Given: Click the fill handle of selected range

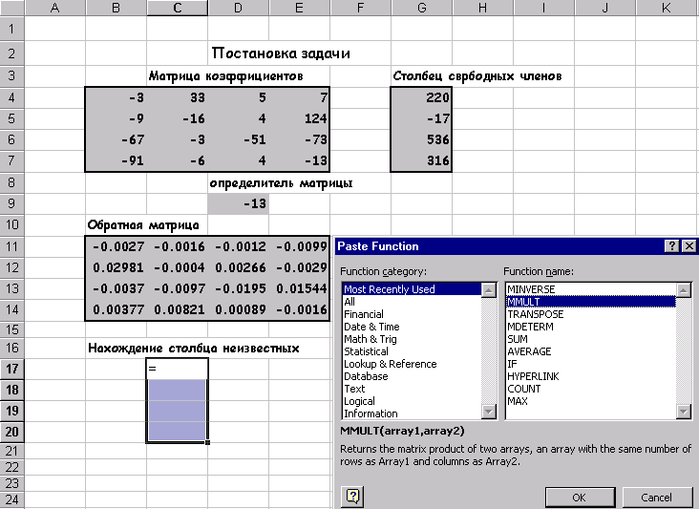Looking at the screenshot, I should point(207,442).
